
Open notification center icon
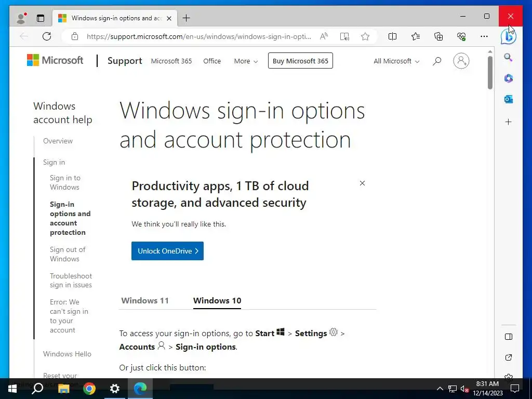point(515,389)
